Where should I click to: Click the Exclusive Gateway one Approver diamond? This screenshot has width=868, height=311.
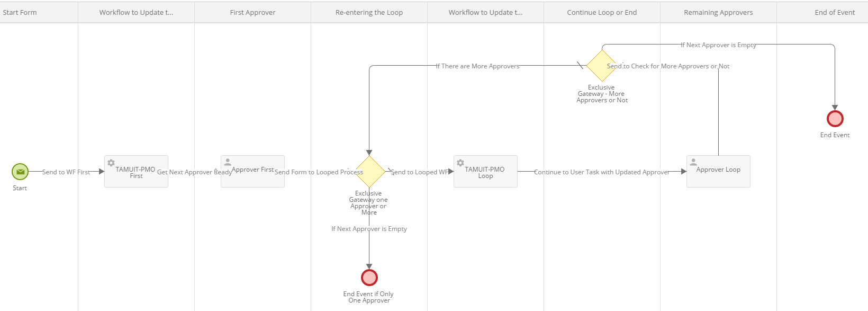369,171
